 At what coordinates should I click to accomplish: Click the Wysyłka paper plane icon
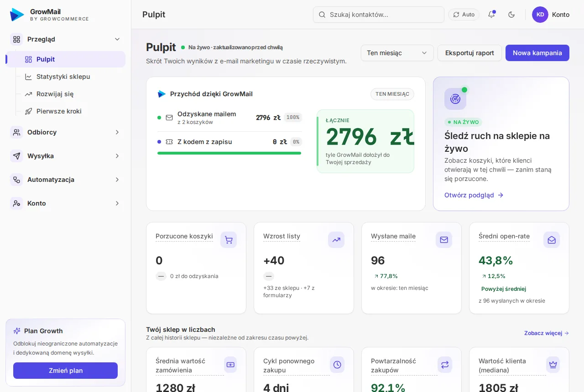pos(16,156)
